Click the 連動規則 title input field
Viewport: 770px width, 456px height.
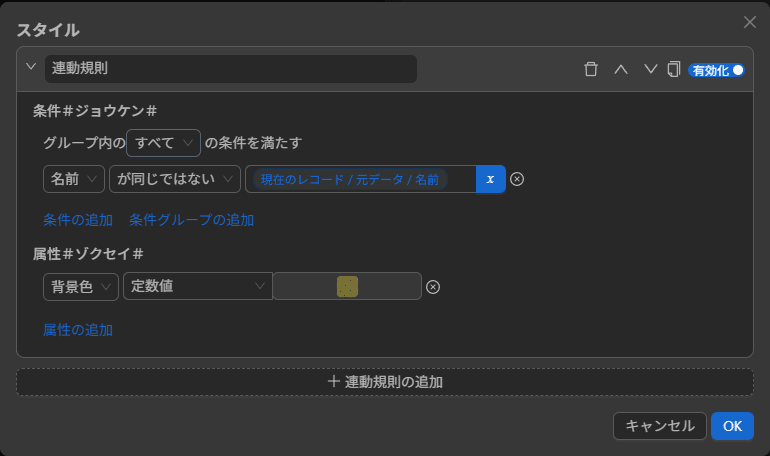tap(231, 69)
